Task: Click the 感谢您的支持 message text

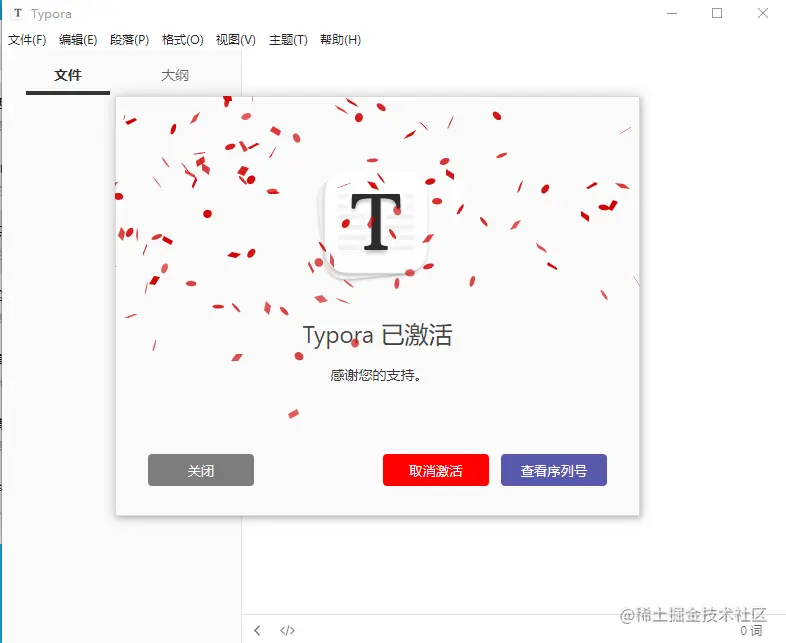Action: (x=375, y=375)
